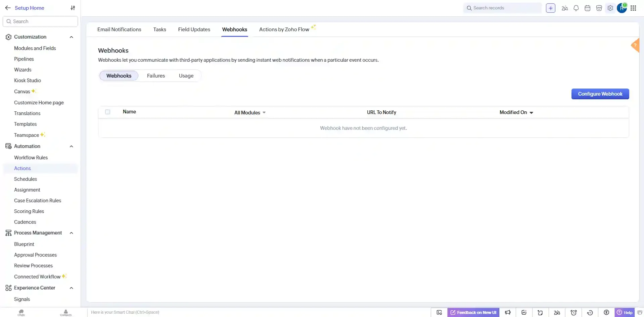Open Pipelines in sidebar
Screen dimensions: 644x317
click(x=24, y=59)
